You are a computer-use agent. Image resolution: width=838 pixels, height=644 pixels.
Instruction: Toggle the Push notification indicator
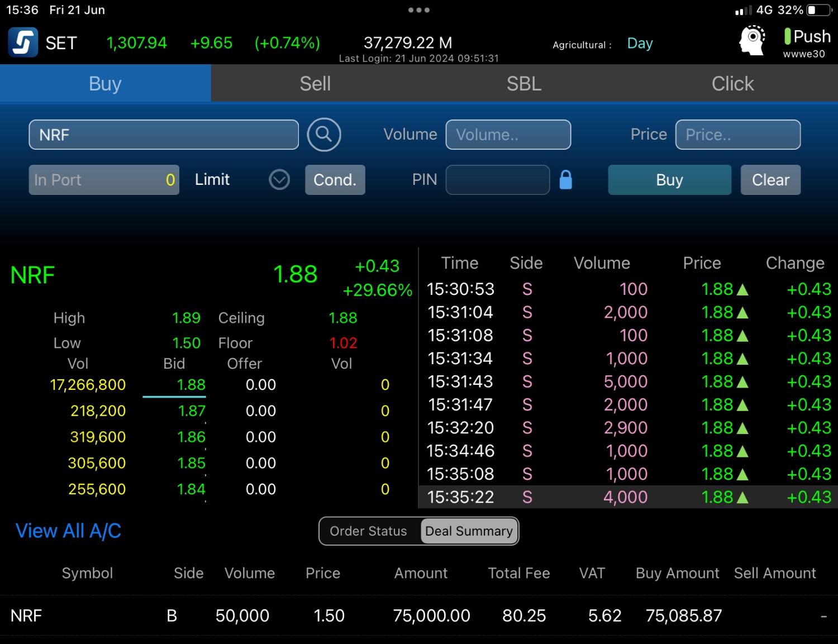(807, 36)
